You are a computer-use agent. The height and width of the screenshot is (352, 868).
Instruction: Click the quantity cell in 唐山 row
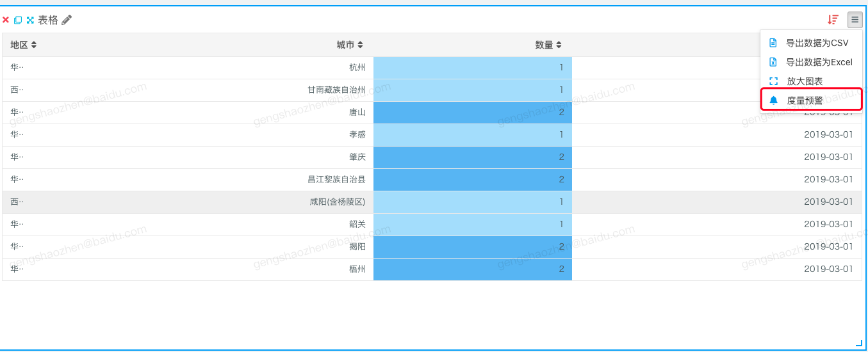coord(473,113)
